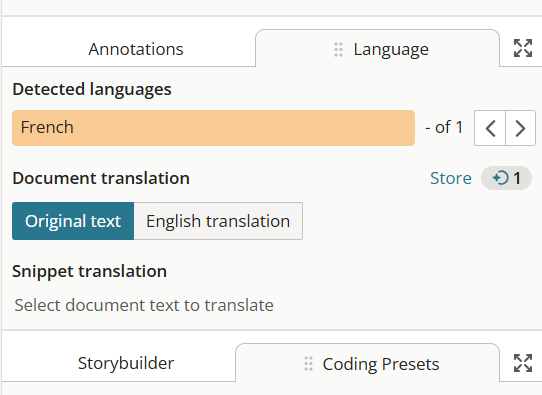Click 'Select document text to translate' placeholder

tap(144, 305)
